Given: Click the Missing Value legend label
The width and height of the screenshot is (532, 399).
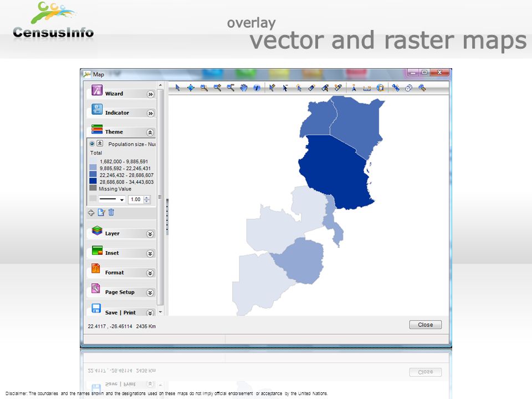Looking at the screenshot, I should pyautogui.click(x=115, y=189).
